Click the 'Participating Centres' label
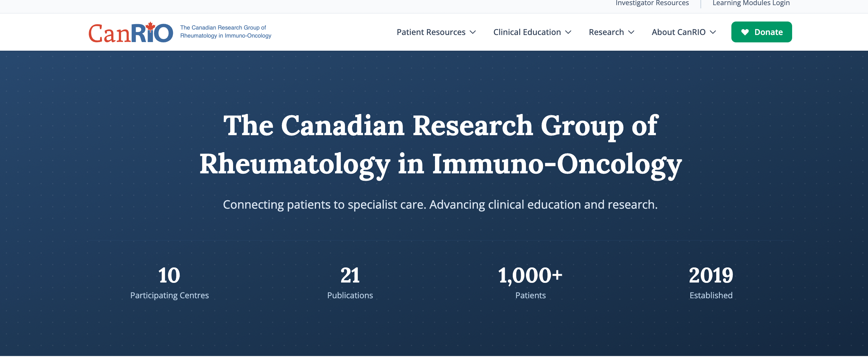868x357 pixels. [169, 295]
